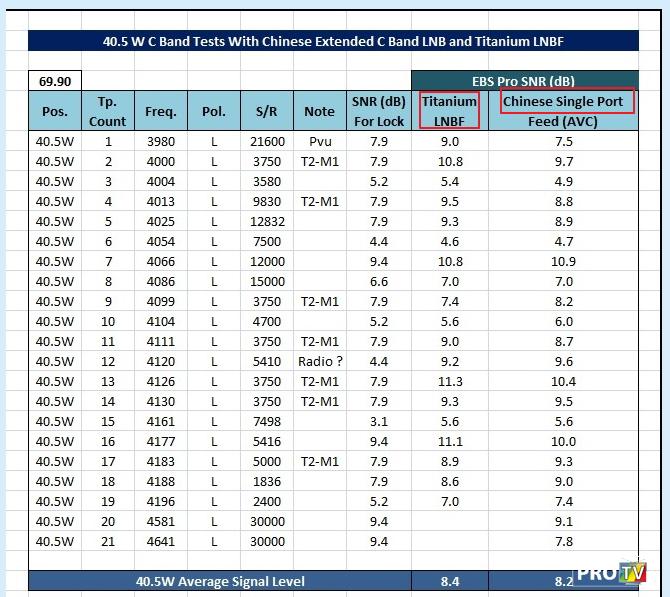Click the frequency cell showing 3980

tap(160, 142)
